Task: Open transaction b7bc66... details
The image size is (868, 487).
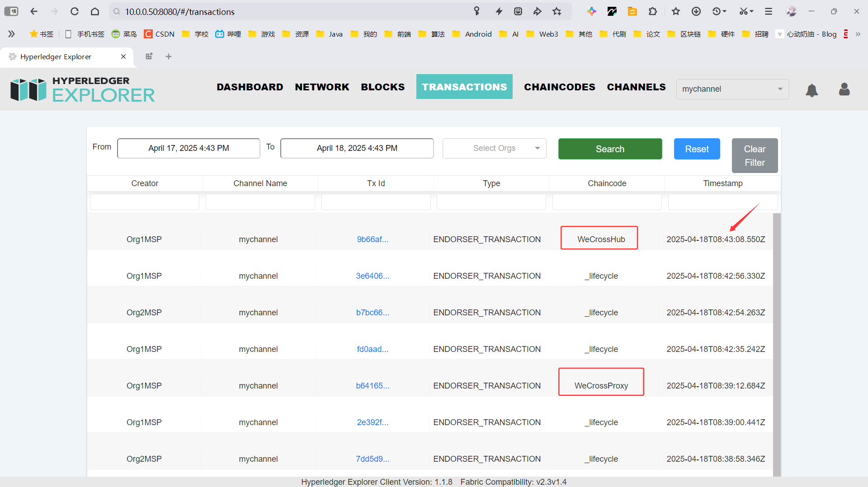Action: click(x=373, y=312)
